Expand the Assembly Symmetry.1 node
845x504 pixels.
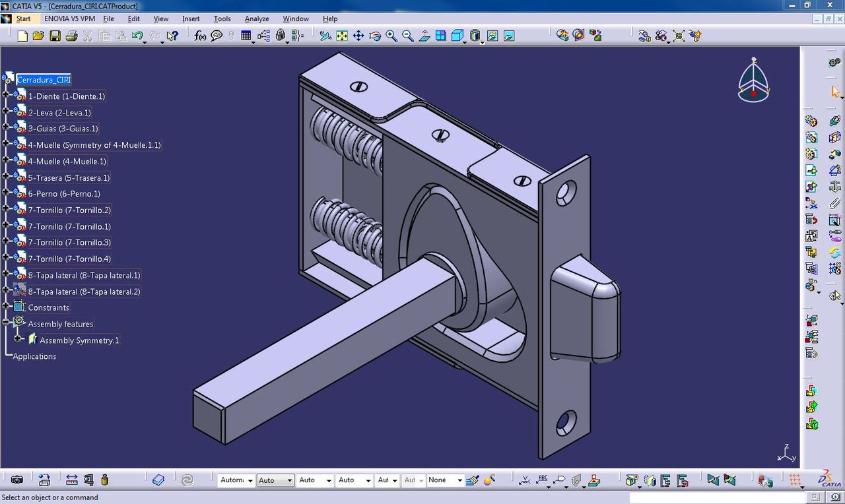click(18, 339)
